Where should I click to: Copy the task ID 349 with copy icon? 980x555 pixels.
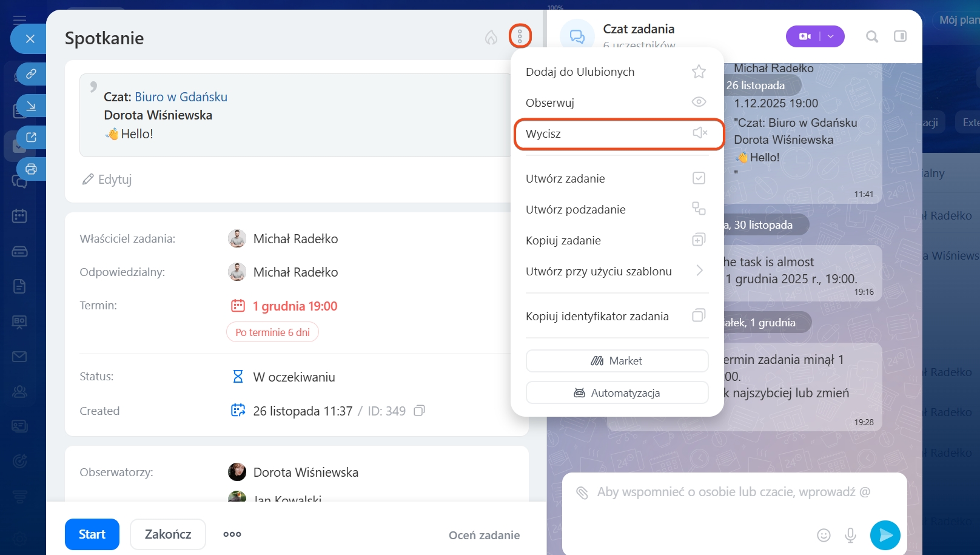pyautogui.click(x=419, y=411)
